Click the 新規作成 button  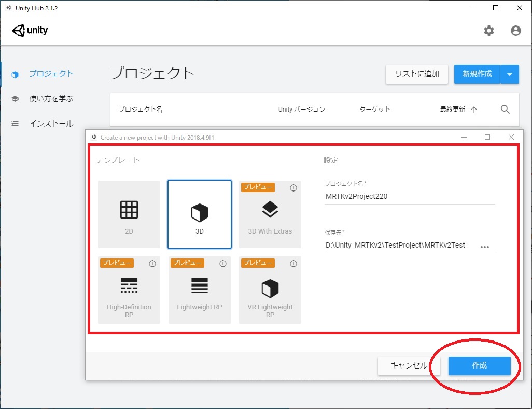tap(477, 74)
